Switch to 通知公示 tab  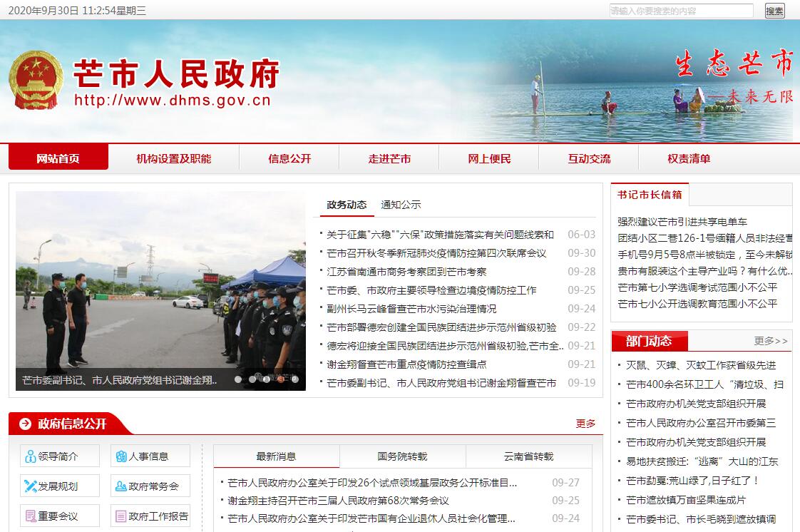[x=401, y=205]
